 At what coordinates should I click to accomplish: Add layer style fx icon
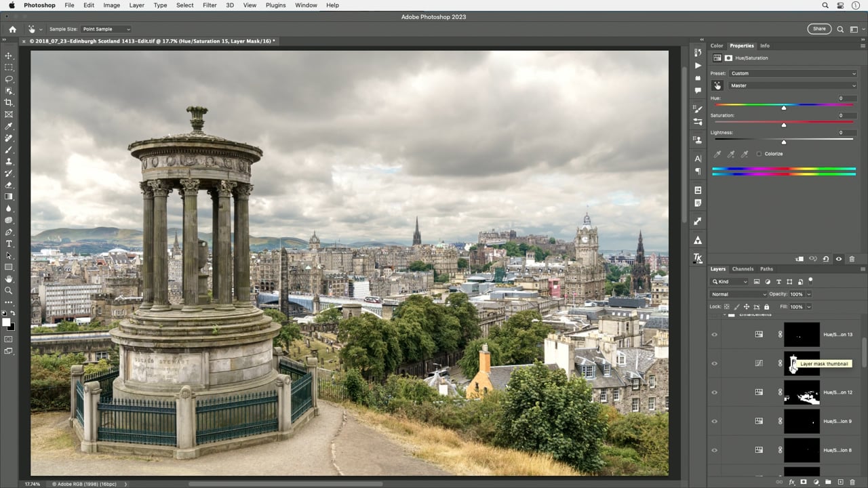[x=791, y=482]
